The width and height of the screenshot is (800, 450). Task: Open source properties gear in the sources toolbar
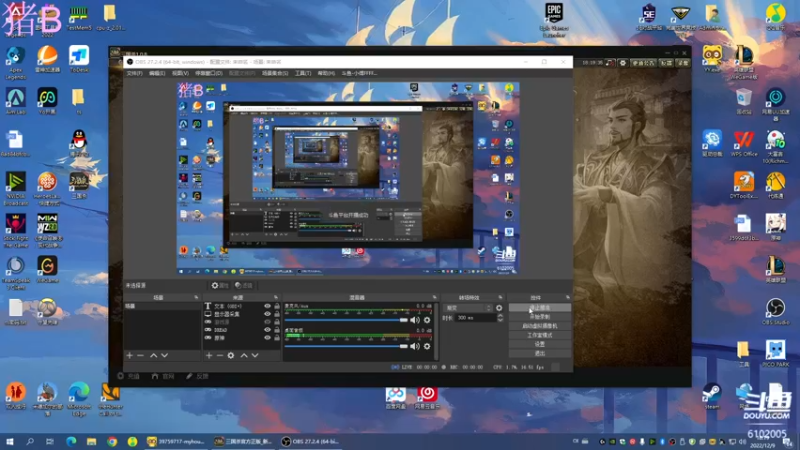coord(231,355)
